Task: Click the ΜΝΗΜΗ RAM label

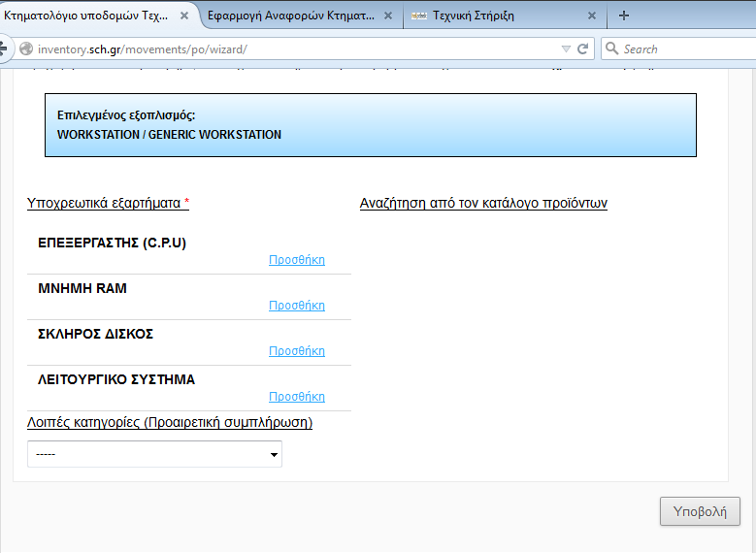Action: pos(82,288)
